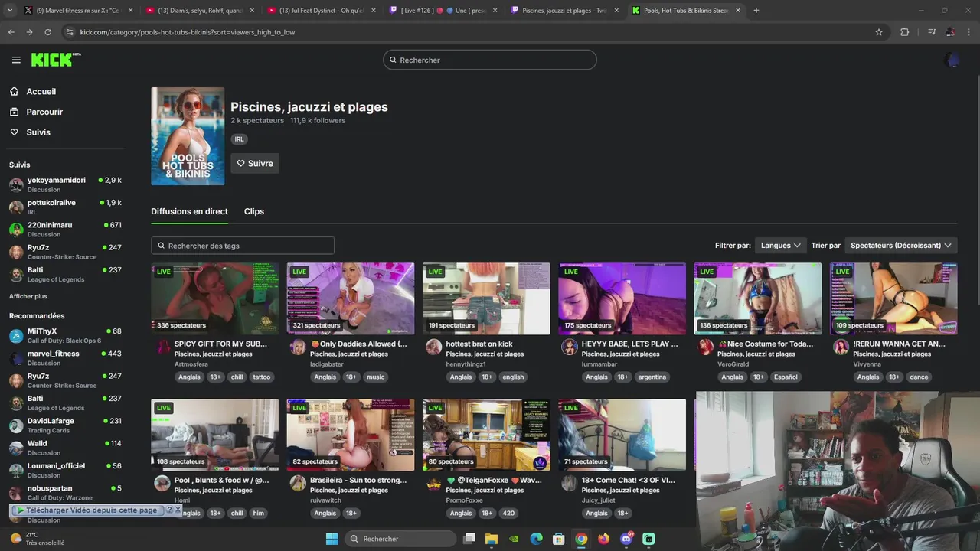
Task: Open the Windows Start menu
Action: tap(332, 539)
